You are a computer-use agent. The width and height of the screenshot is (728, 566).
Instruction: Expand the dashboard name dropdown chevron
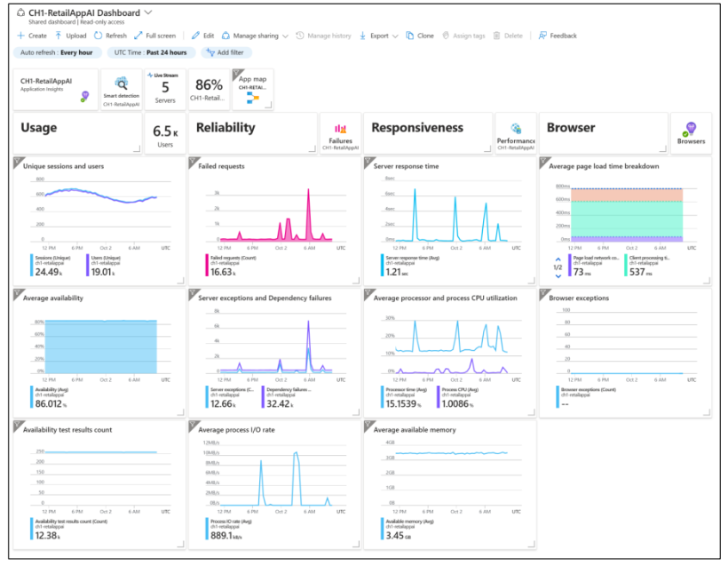tap(148, 12)
